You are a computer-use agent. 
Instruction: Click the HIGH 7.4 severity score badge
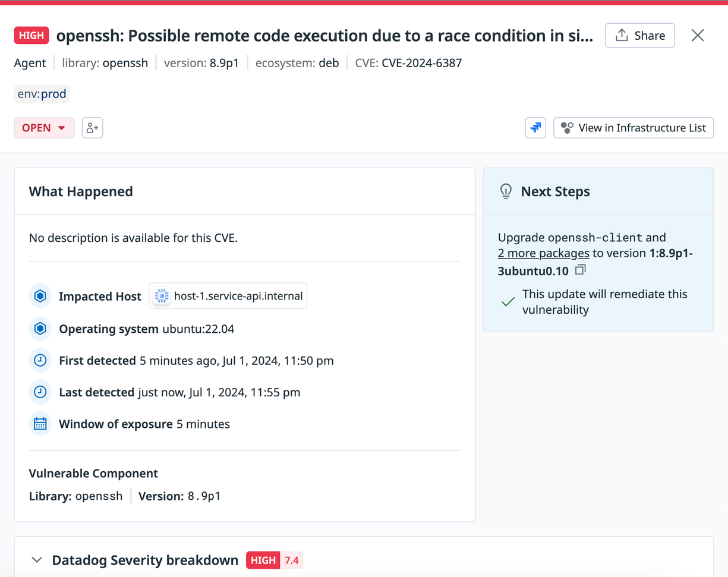coord(275,560)
